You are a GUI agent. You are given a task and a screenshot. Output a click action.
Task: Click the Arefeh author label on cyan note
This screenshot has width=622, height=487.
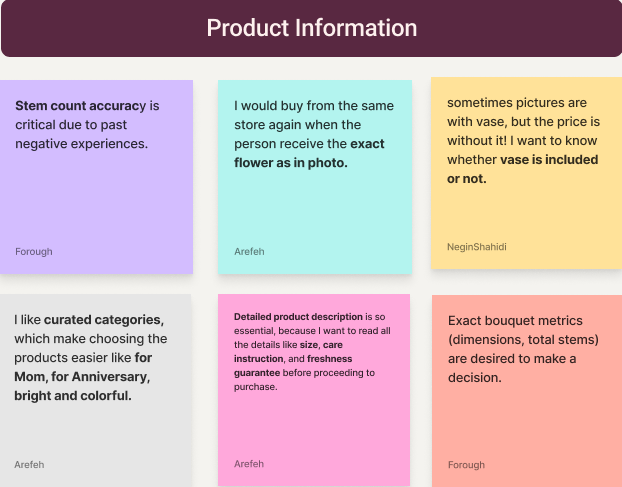coord(250,252)
